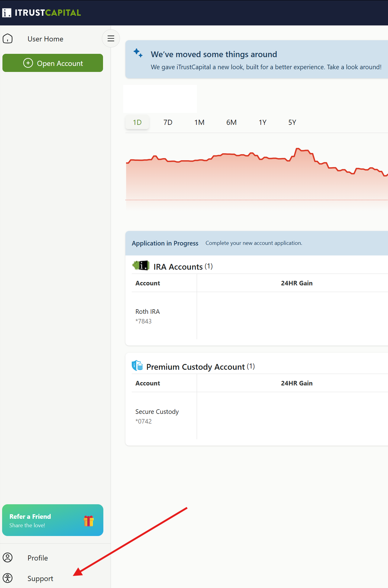Click the We've moved some things around heading

pos(214,54)
